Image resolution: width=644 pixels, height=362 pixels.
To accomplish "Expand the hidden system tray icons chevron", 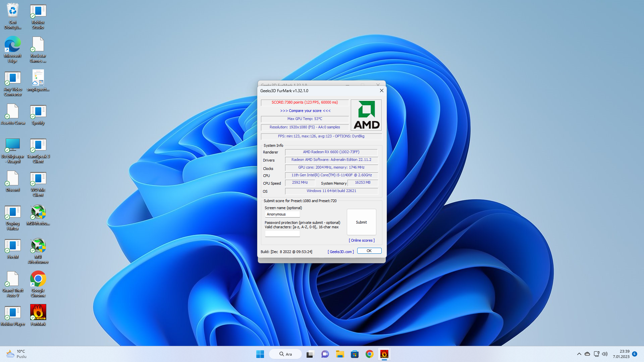I will coord(579,354).
